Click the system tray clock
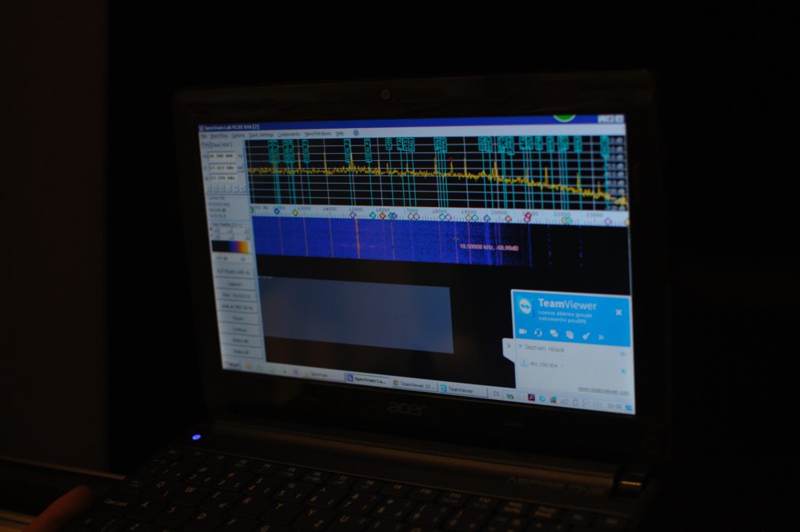Image resolution: width=800 pixels, height=532 pixels. (x=615, y=406)
